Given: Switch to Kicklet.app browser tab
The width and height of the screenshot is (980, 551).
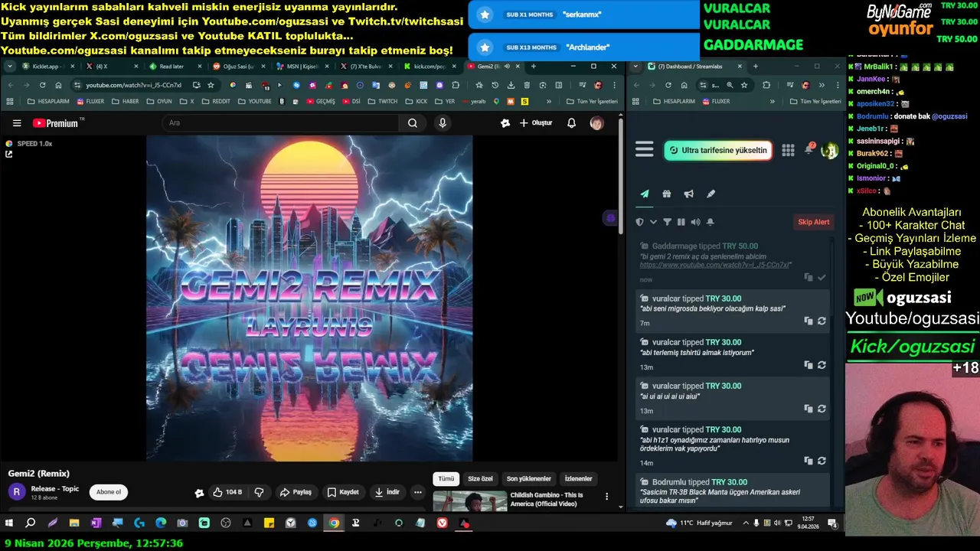Looking at the screenshot, I should tap(48, 67).
